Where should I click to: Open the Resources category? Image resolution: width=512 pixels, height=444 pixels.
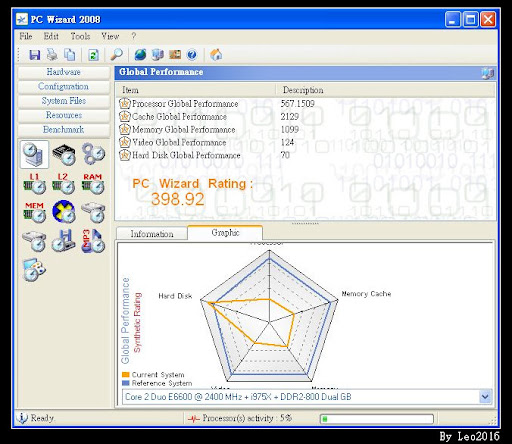point(63,115)
